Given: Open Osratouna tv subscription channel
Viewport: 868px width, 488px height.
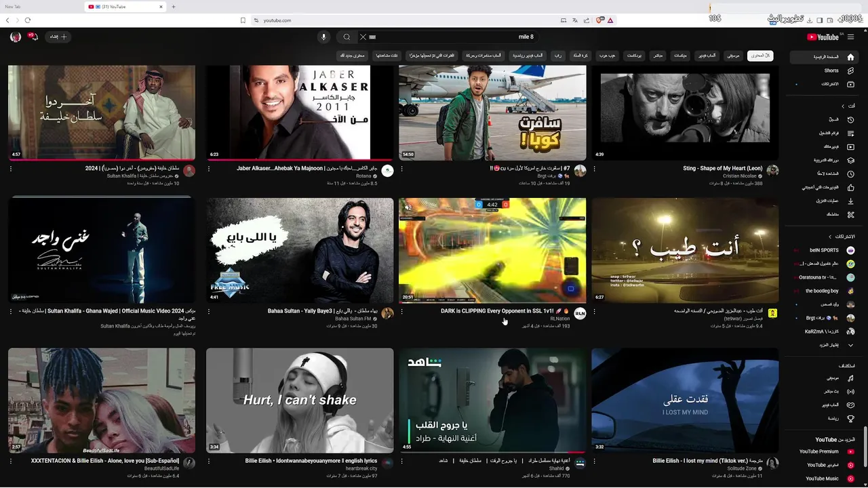Looking at the screenshot, I should click(827, 277).
